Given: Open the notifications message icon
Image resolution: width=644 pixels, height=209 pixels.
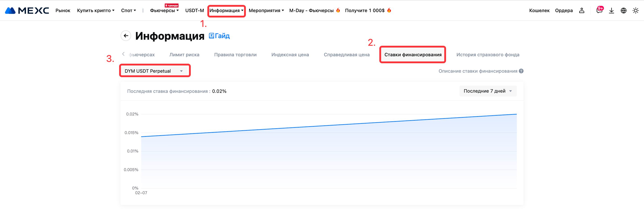Looking at the screenshot, I should [x=599, y=11].
